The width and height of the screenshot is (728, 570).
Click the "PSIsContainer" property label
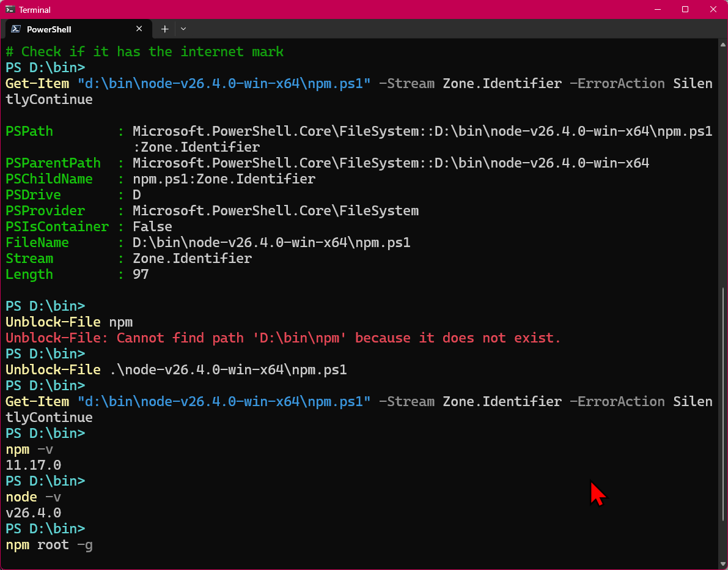[57, 227]
